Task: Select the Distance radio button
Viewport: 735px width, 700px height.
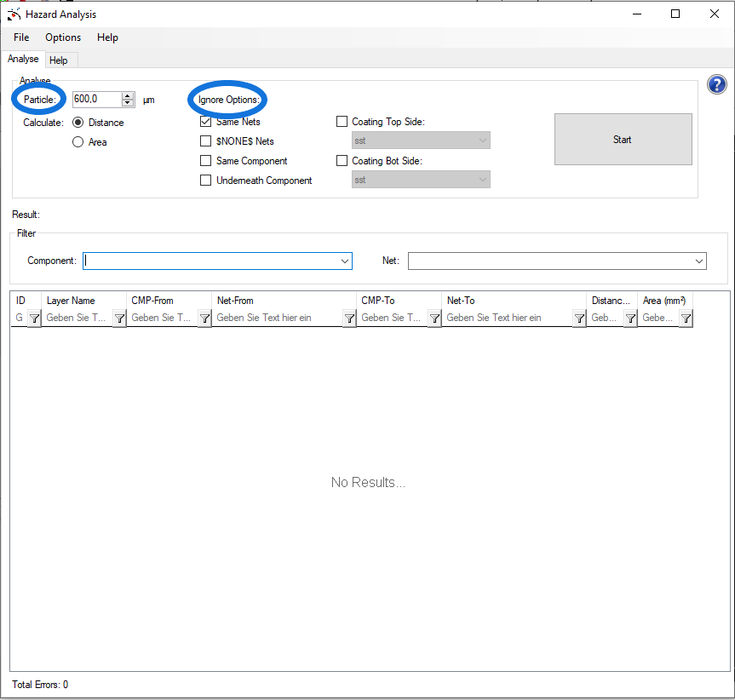Action: [x=78, y=123]
